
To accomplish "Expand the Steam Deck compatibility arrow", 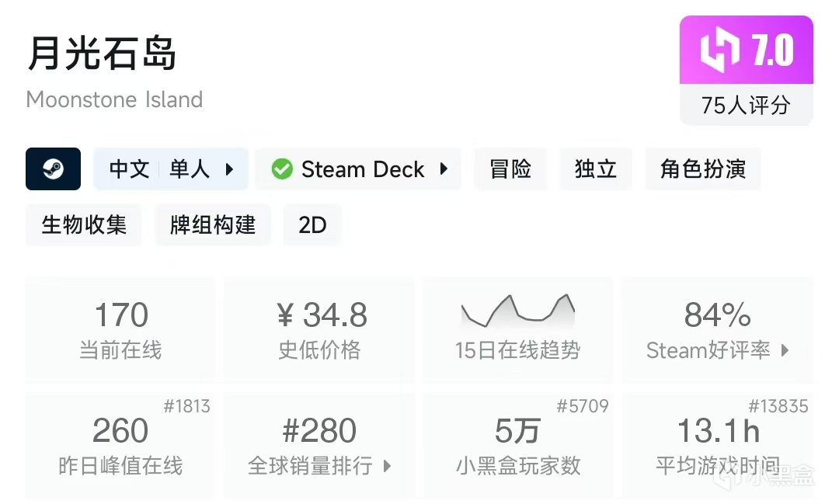I will click(444, 169).
